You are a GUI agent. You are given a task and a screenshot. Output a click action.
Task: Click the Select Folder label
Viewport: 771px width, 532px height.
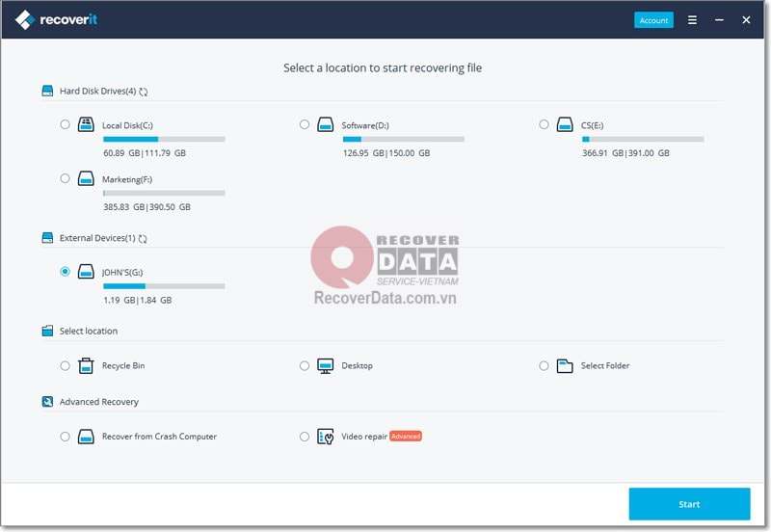point(605,366)
